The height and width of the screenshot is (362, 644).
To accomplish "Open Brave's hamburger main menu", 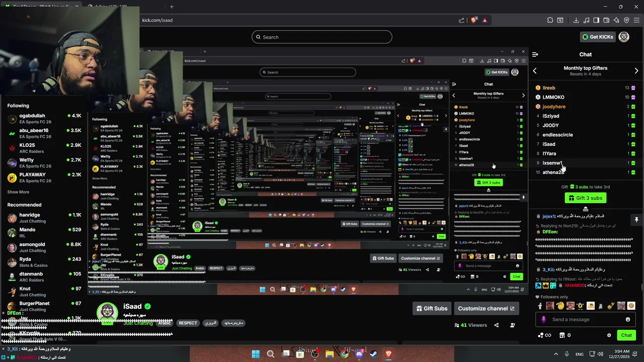I will click(x=637, y=20).
